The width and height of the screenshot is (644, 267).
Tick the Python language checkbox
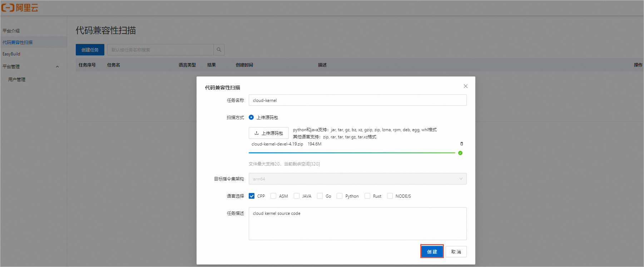pos(340,196)
